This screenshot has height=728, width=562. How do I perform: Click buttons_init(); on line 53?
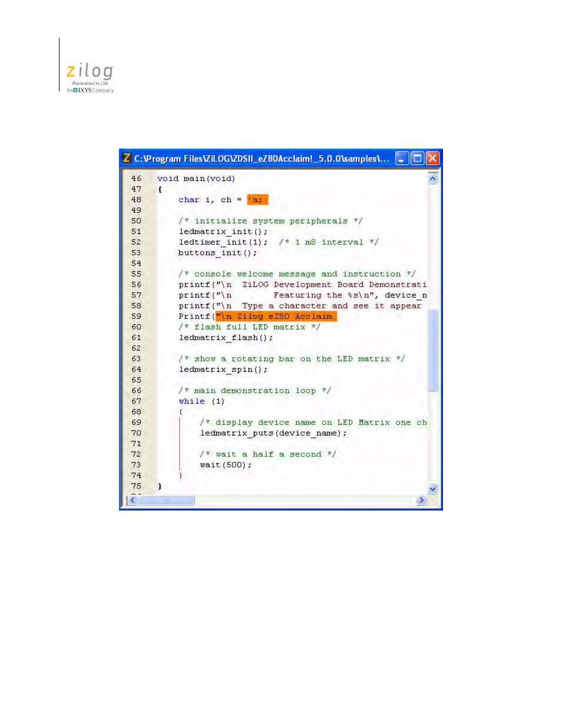pos(217,253)
